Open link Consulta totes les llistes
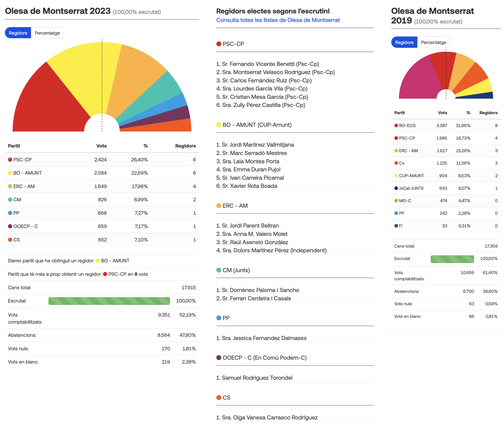504x425 pixels. 278,20
